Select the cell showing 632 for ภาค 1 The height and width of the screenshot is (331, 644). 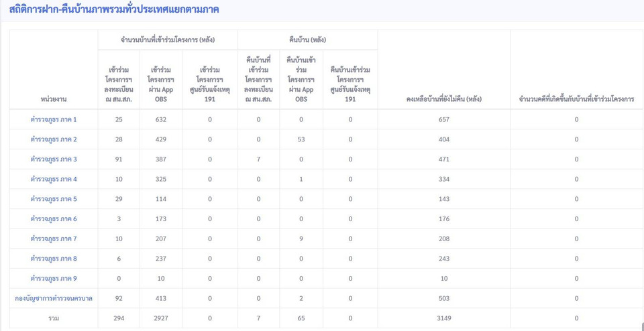[x=161, y=119]
